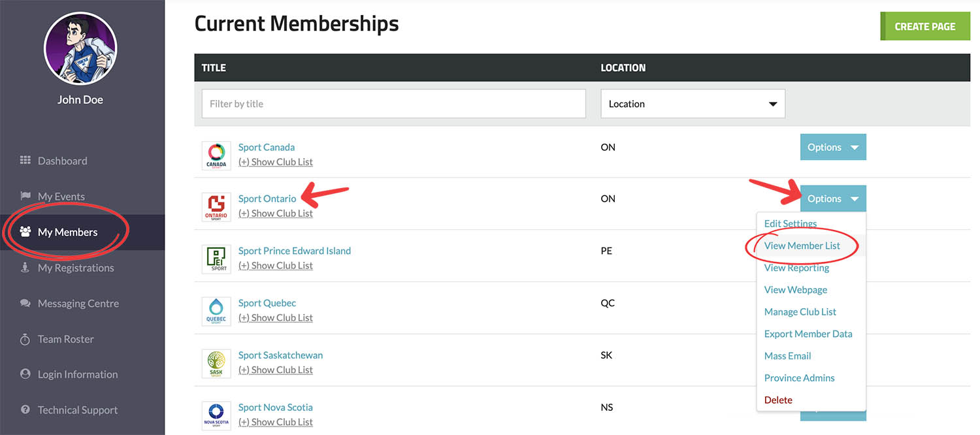Click the My Events flag icon
This screenshot has width=980, height=435.
point(25,197)
